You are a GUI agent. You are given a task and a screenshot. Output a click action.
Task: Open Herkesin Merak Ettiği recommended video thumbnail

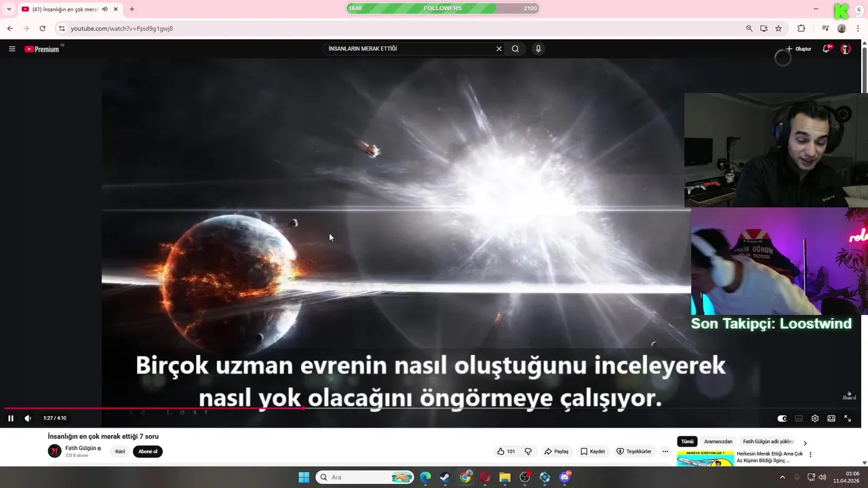click(705, 459)
